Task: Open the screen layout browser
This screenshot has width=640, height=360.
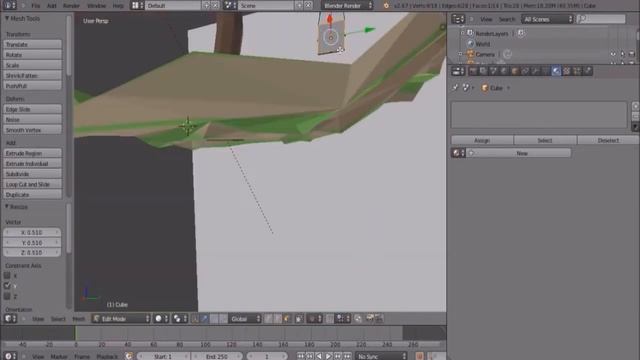Action: (x=137, y=6)
